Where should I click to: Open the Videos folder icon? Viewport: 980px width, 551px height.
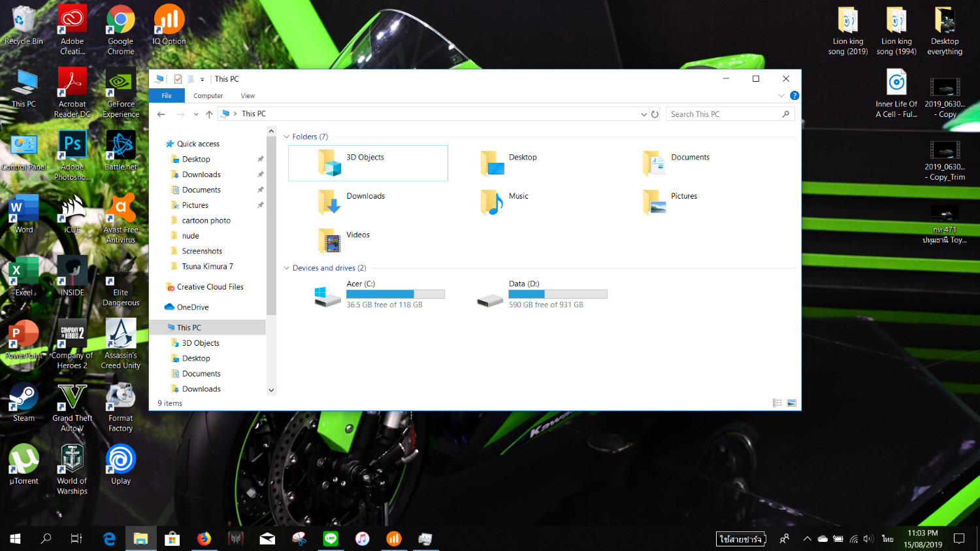pyautogui.click(x=329, y=241)
